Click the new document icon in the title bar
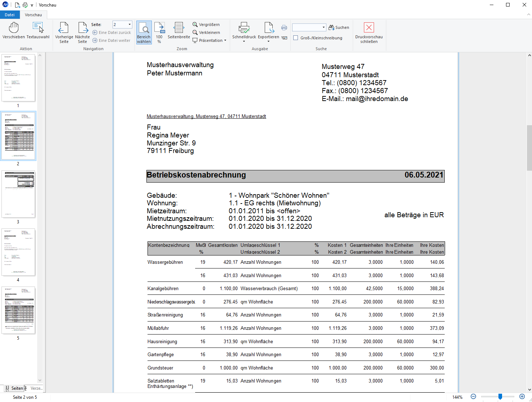This screenshot has width=532, height=402. coord(17,5)
